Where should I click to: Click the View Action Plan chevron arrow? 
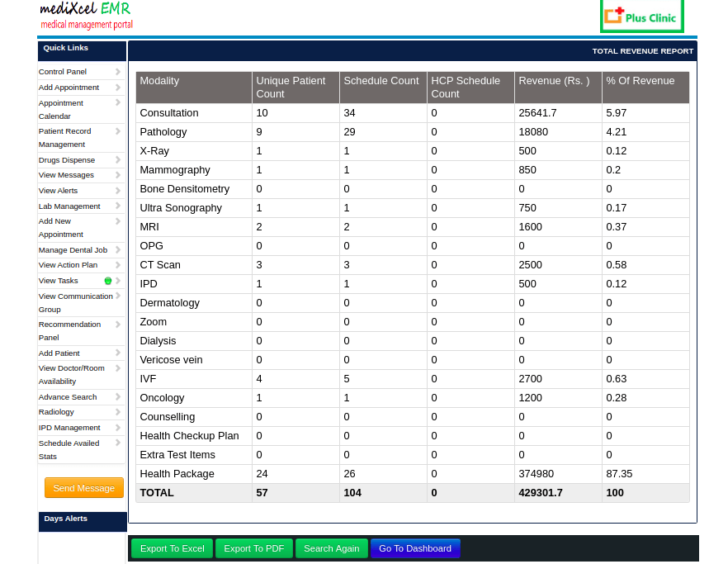117,265
